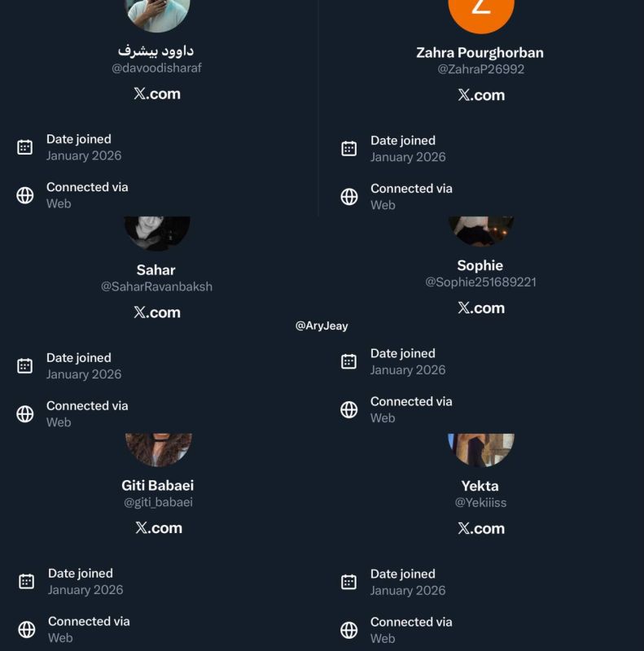Click the X.com logo under Sahar
Image resolution: width=644 pixels, height=651 pixels.
[156, 312]
